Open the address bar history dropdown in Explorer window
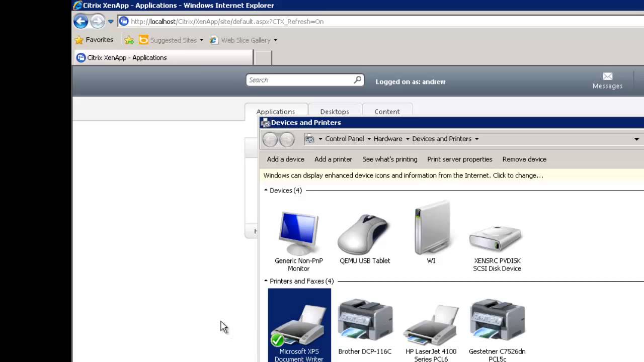This screenshot has height=362, width=644. click(x=636, y=139)
